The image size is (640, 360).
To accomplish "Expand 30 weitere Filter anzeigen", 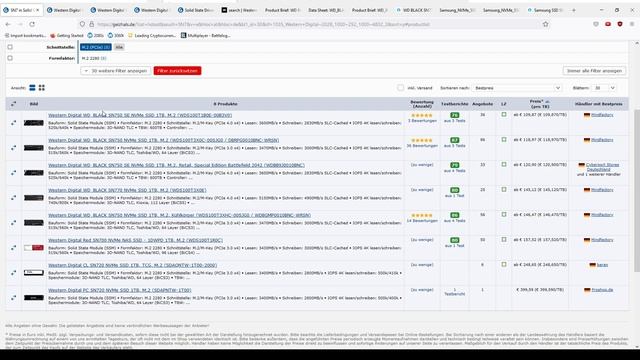I will coord(116,71).
